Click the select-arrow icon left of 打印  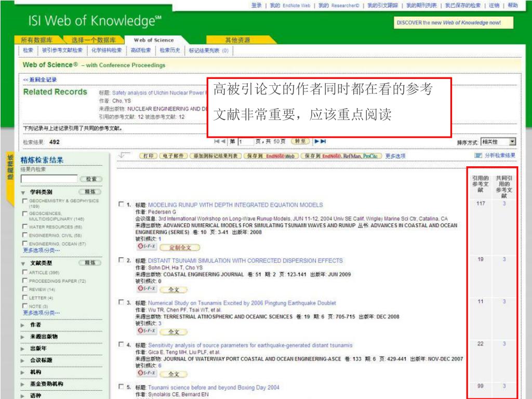[124, 155]
